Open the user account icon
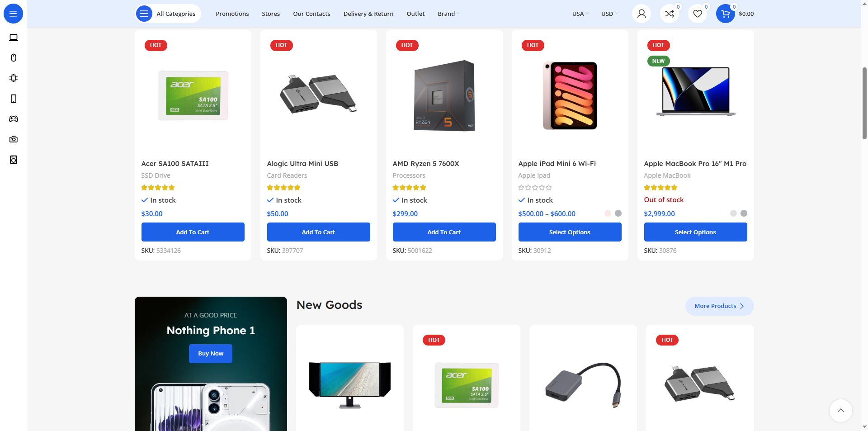This screenshot has height=431, width=868. point(642,14)
